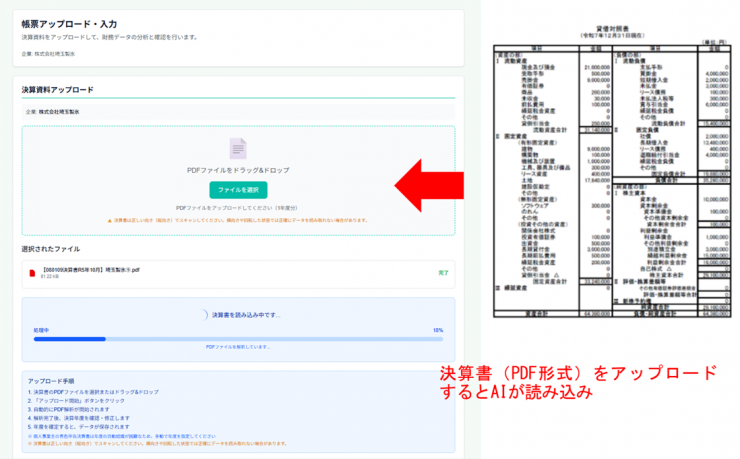740x459 pixels.
Task: Click the file size text under the PDF name
Action: click(50, 276)
